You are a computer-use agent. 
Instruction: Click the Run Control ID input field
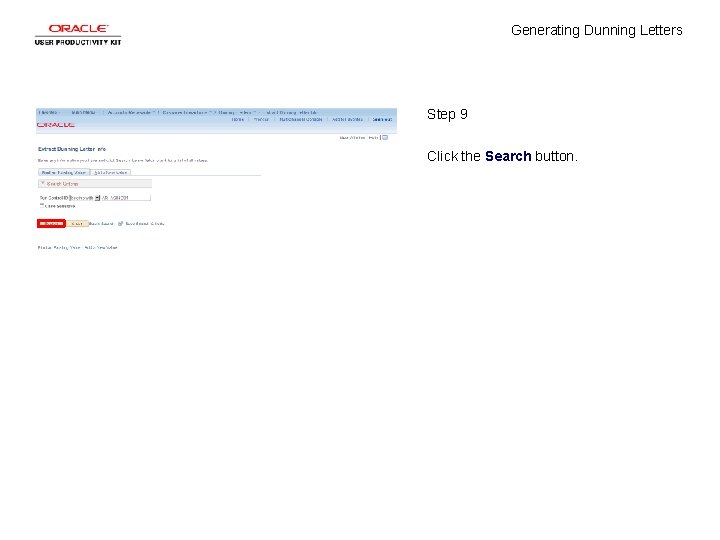tap(125, 198)
